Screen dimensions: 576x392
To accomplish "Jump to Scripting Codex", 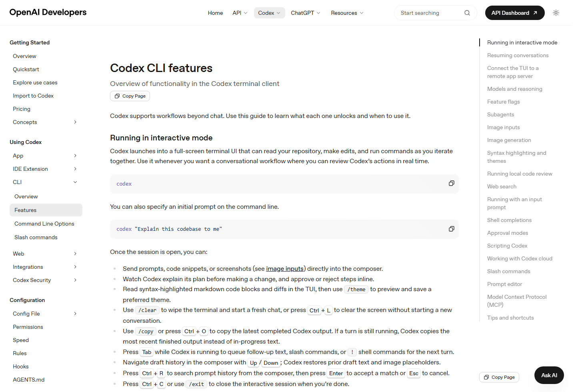I will [507, 246].
